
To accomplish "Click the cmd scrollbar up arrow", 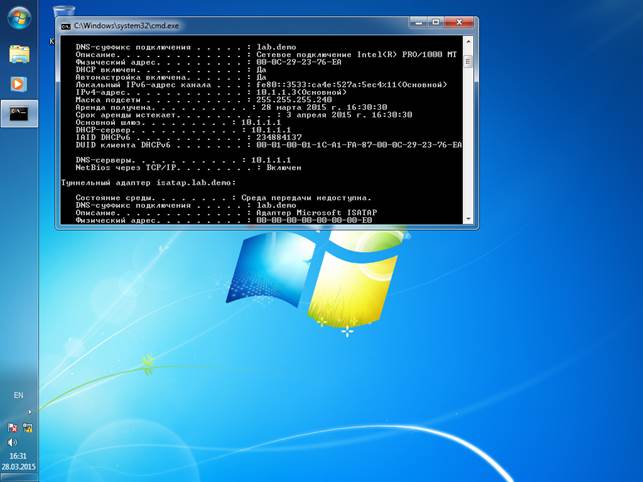I will [x=468, y=41].
